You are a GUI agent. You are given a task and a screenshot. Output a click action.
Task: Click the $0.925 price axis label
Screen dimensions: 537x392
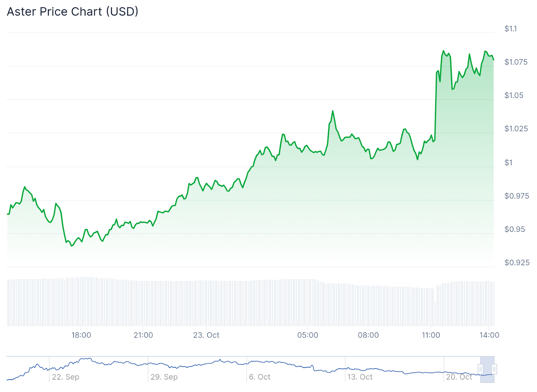517,262
